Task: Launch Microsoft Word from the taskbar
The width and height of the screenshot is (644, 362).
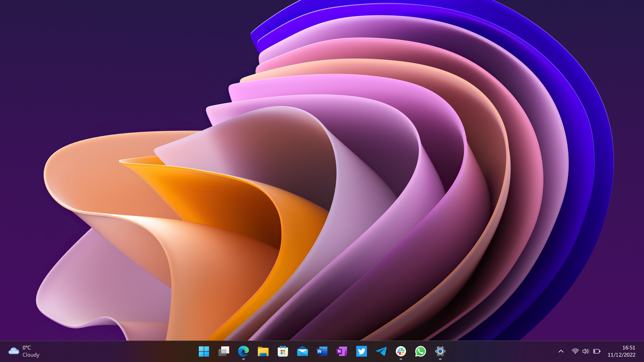Action: [322, 351]
